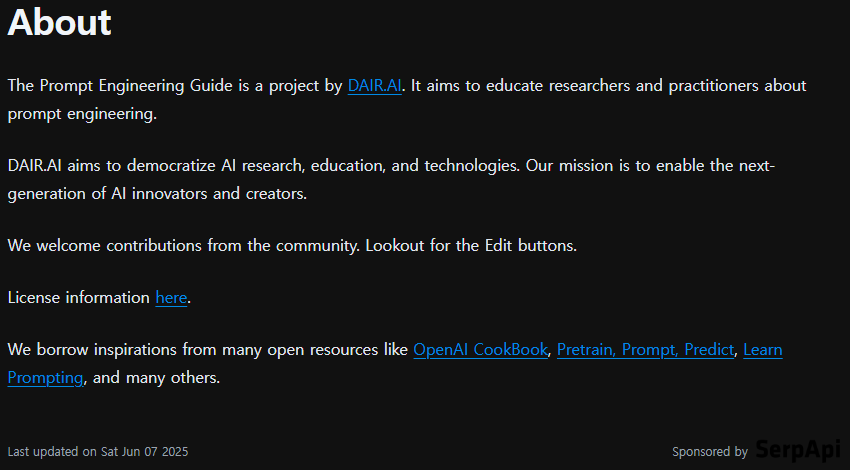
Task: Click the 'License information' text
Action: tap(79, 297)
